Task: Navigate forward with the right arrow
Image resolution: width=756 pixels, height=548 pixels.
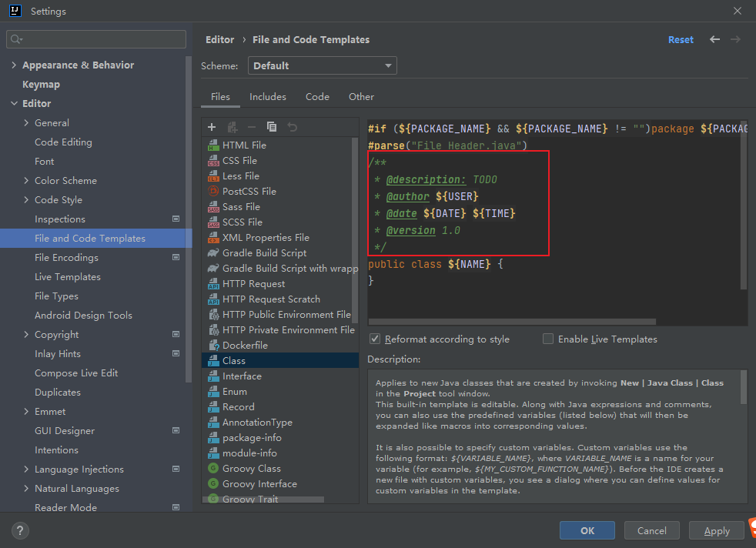Action: coord(735,39)
